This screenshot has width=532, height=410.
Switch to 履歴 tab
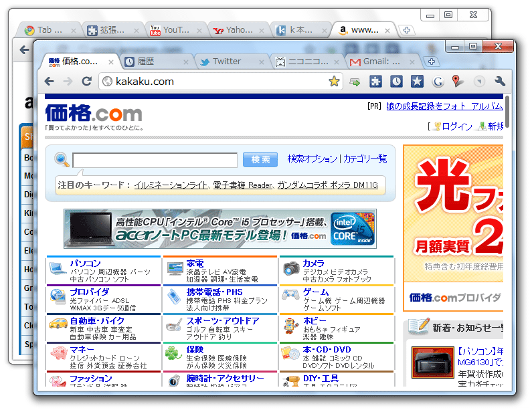point(156,62)
